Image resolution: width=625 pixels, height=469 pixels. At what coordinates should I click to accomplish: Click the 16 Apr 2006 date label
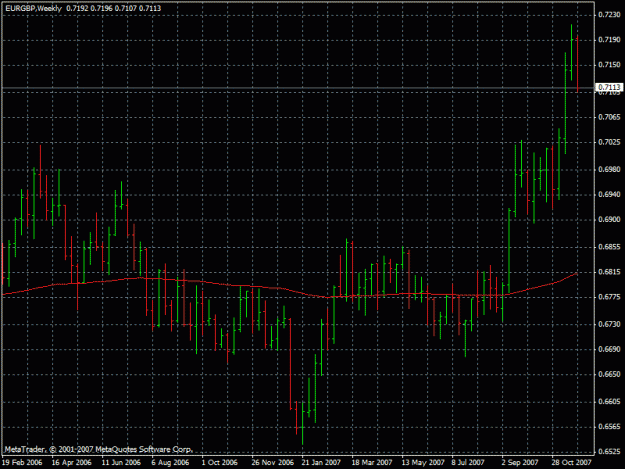(x=71, y=463)
